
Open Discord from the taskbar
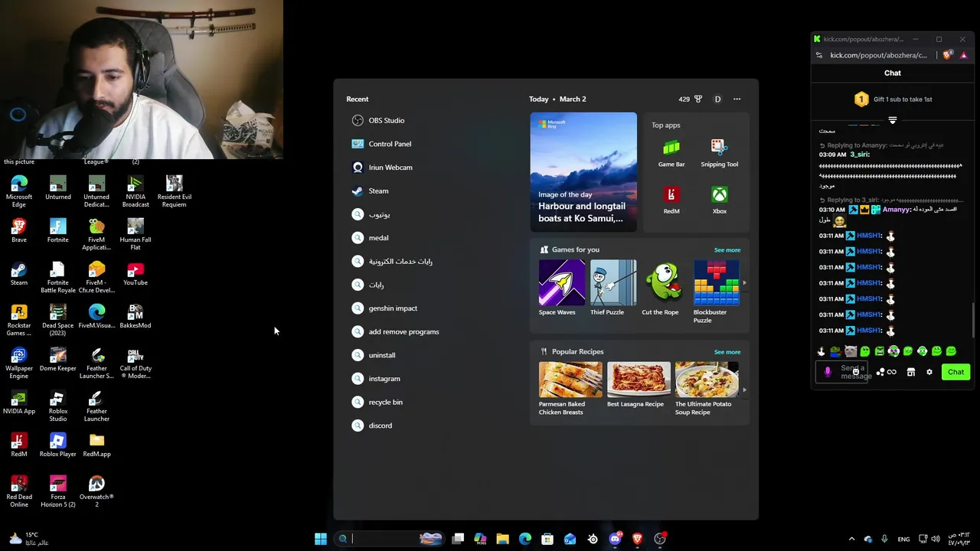[615, 539]
